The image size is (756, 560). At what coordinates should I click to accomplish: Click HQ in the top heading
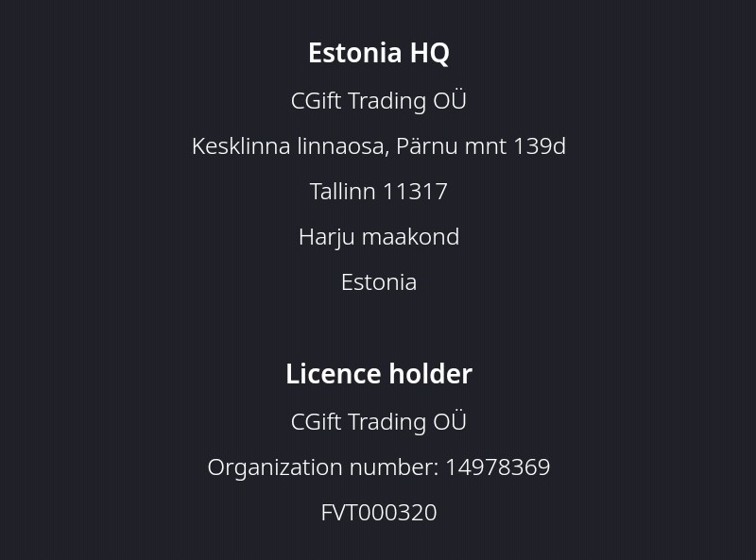pos(429,53)
